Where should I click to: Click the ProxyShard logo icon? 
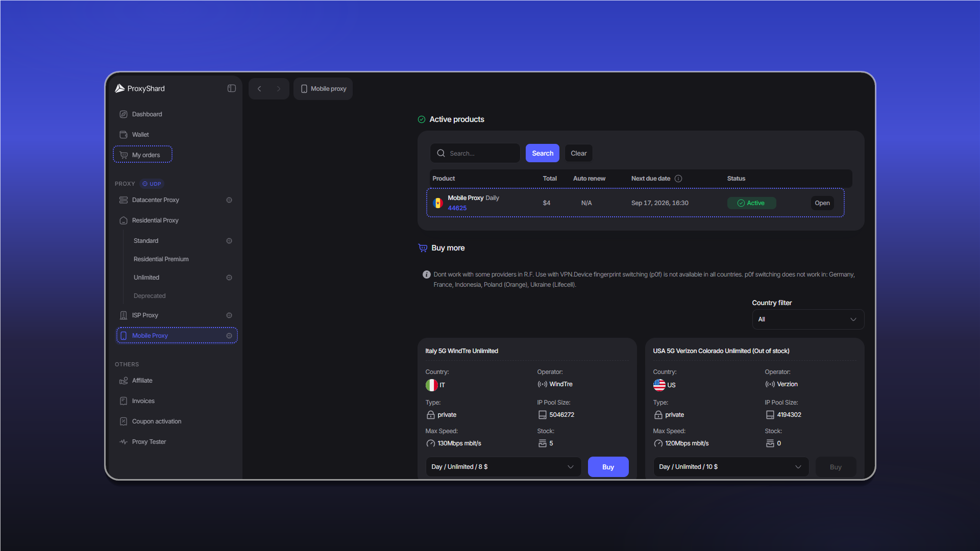pyautogui.click(x=119, y=88)
